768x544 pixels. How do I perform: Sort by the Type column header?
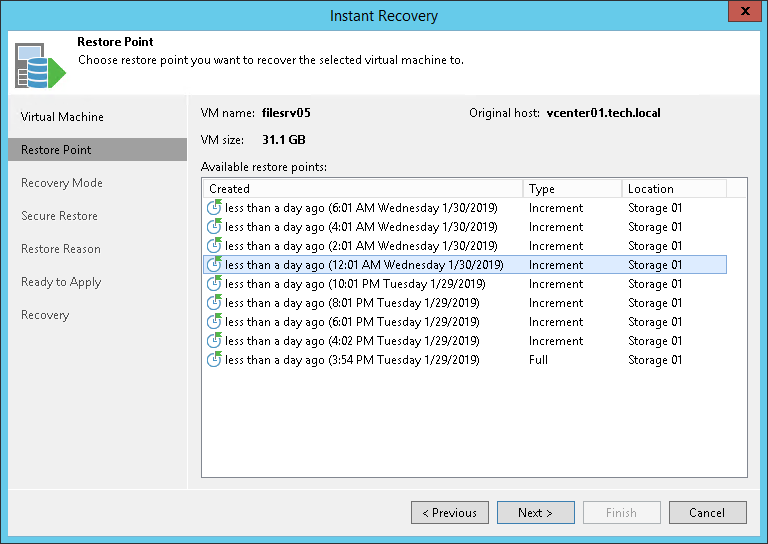click(x=571, y=189)
